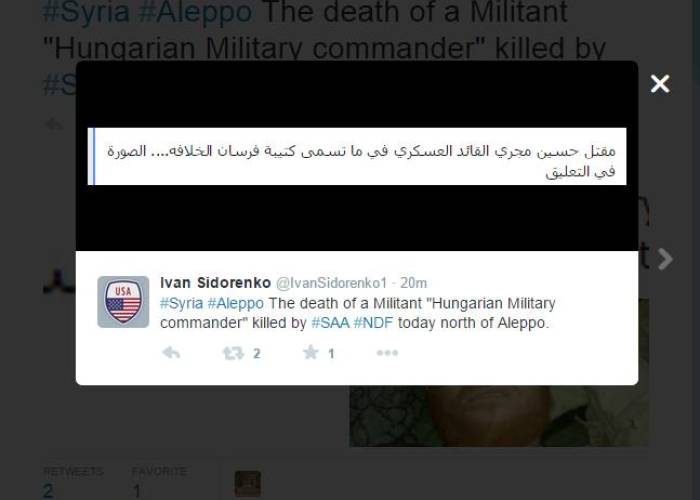Close the image lightbox with the X
The image size is (700, 500).
point(660,83)
